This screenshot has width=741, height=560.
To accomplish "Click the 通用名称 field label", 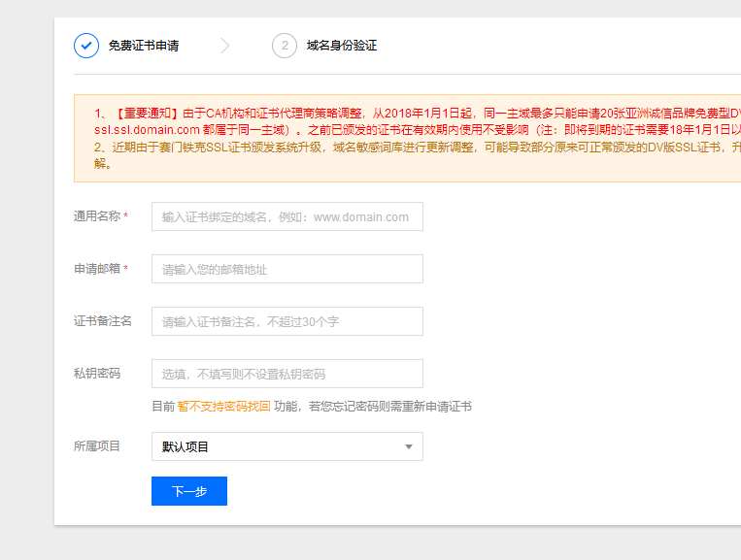I will tap(97, 216).
